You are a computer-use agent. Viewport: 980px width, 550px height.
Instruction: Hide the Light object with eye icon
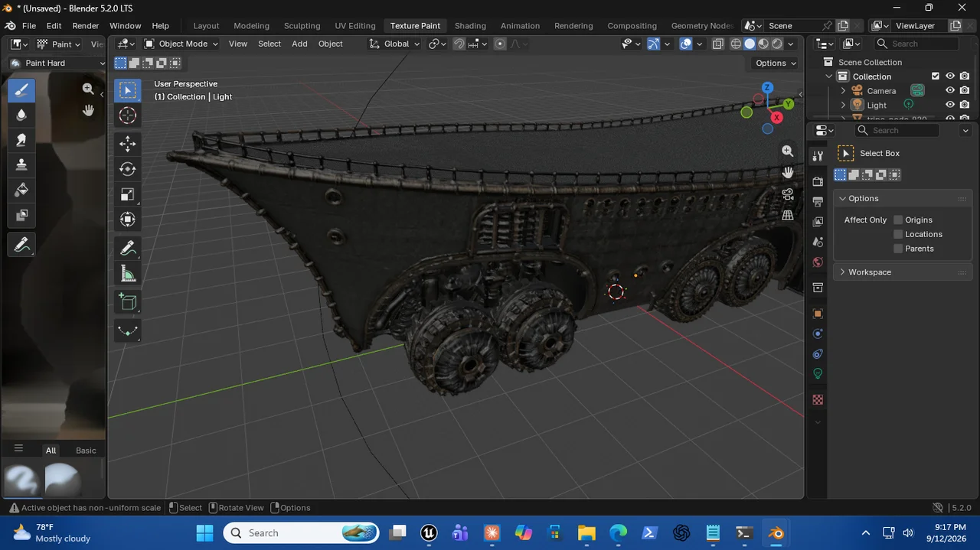950,105
